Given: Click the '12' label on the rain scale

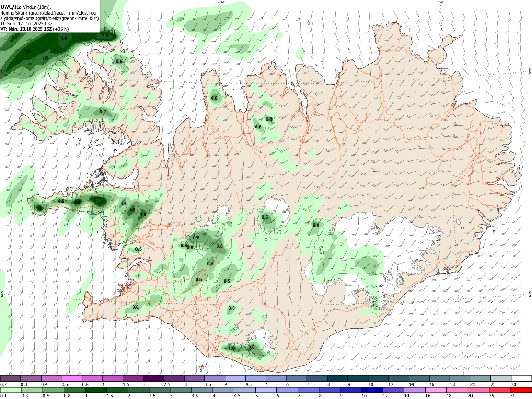Looking at the screenshot, I should (x=385, y=396).
